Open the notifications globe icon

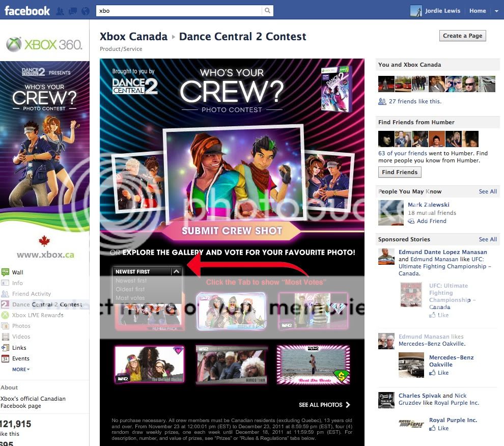[x=85, y=11]
